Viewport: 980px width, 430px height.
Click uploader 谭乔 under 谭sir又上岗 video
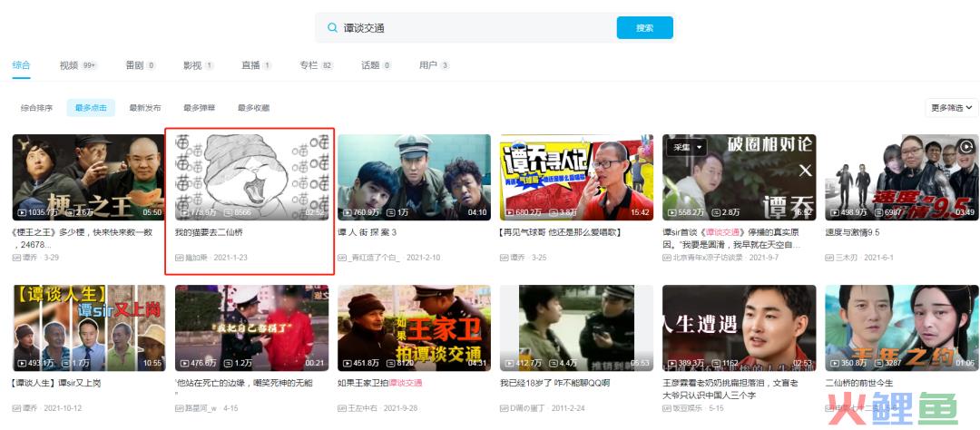pos(30,408)
